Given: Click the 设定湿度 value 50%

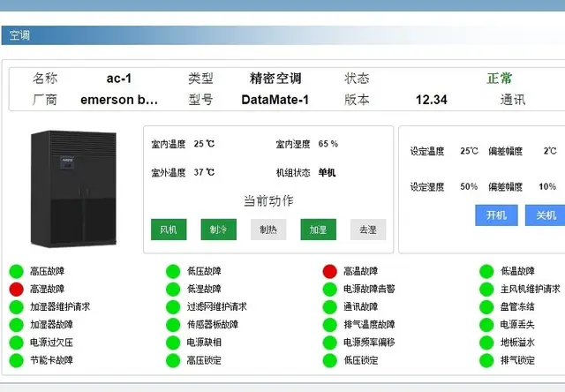Looking at the screenshot, I should [x=469, y=186].
